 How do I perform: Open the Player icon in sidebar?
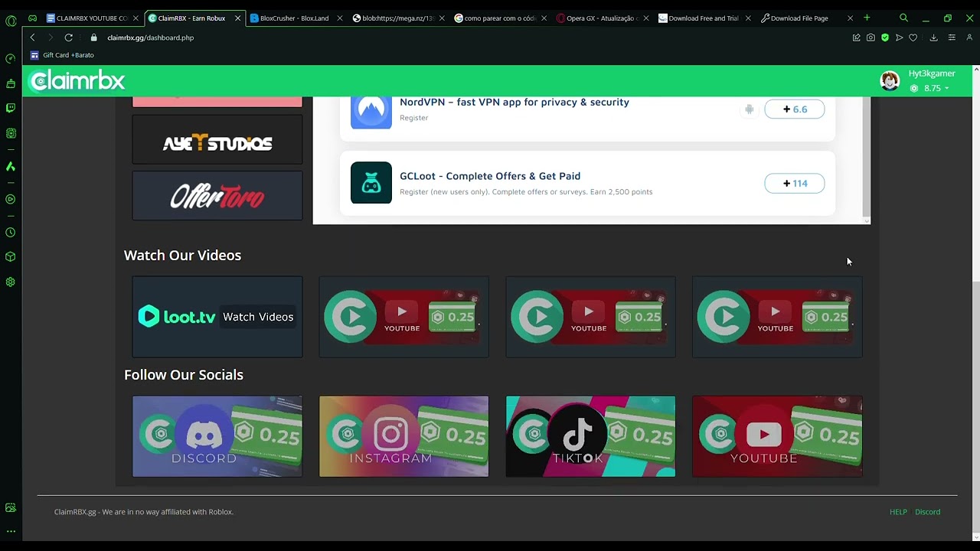tap(11, 199)
